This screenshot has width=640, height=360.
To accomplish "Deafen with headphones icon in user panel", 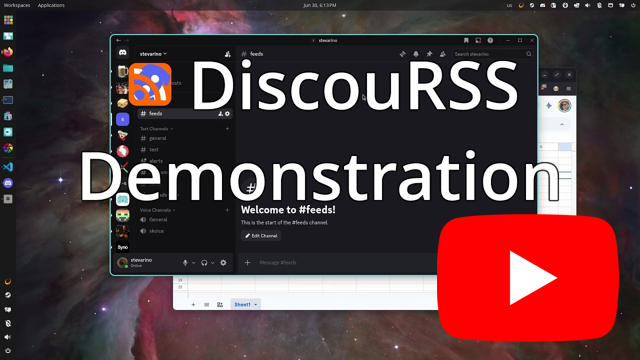I will 204,263.
